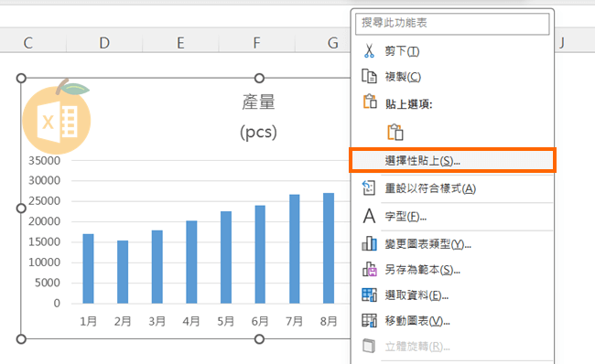Click the Change Chart Type bar icon
The height and width of the screenshot is (364, 595).
(x=369, y=244)
